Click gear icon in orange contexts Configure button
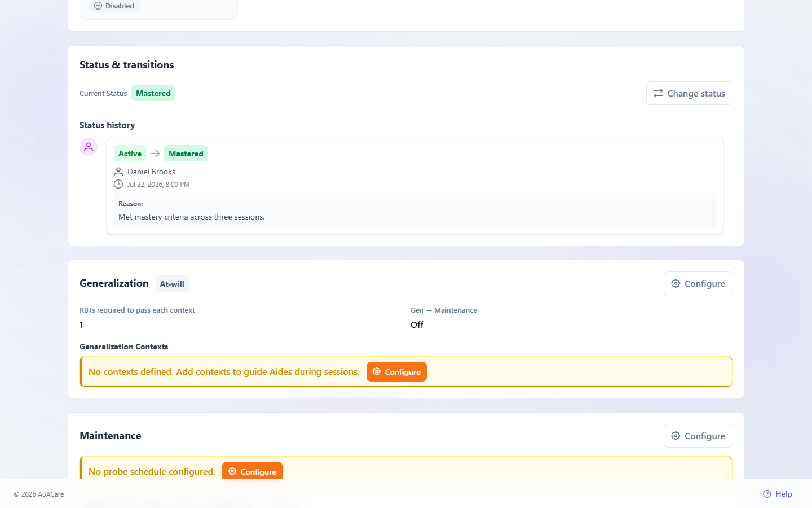This screenshot has width=812, height=508. pyautogui.click(x=377, y=371)
